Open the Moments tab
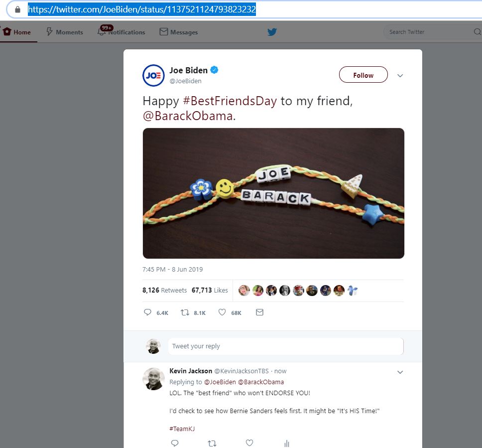Image resolution: width=482 pixels, height=448 pixels. point(65,32)
